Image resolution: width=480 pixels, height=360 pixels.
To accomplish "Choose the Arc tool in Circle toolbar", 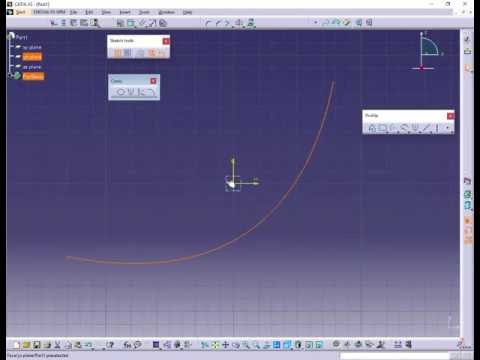I will pyautogui.click(x=152, y=92).
